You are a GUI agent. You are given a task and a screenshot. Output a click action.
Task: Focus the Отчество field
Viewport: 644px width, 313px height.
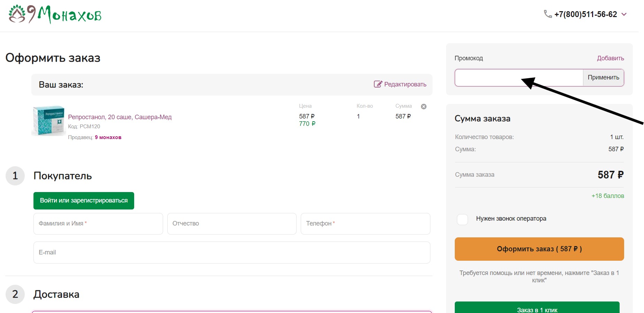point(232,224)
